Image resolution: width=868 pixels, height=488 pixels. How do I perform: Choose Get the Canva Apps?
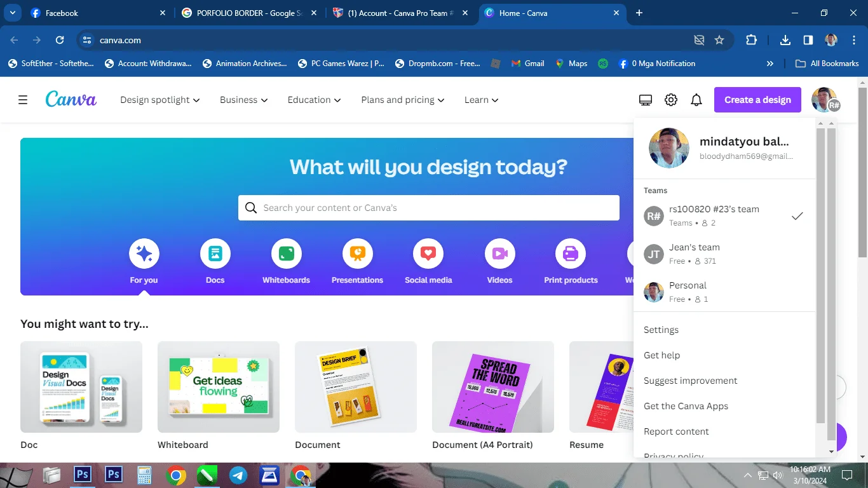[686, 406]
